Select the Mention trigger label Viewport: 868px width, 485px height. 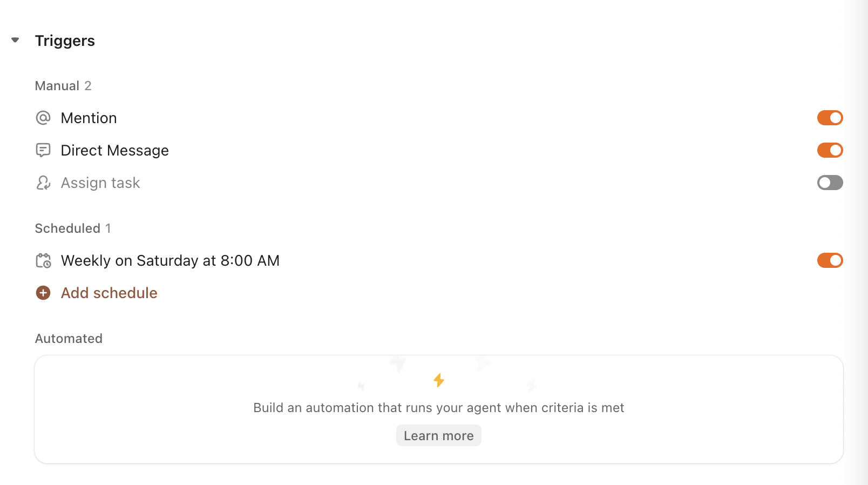click(x=89, y=118)
